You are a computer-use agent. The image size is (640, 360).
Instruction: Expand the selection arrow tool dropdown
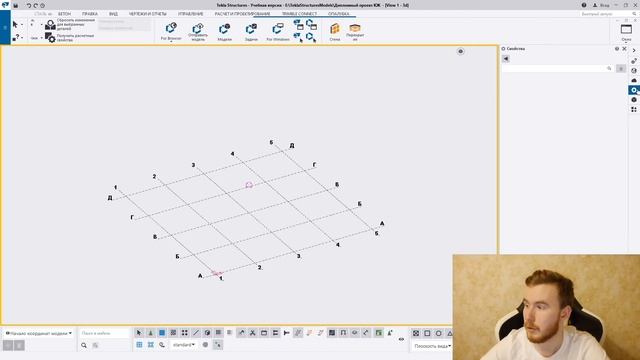22,25
